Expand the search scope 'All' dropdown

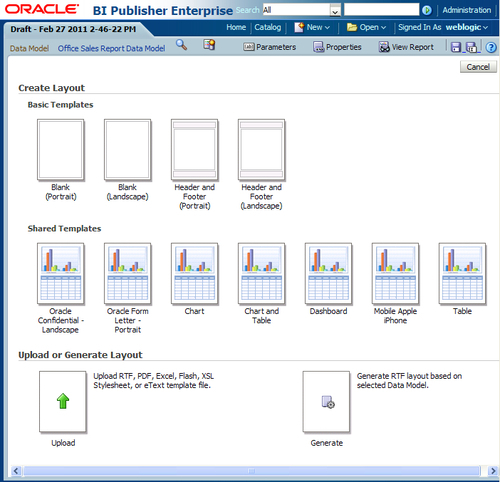335,10
